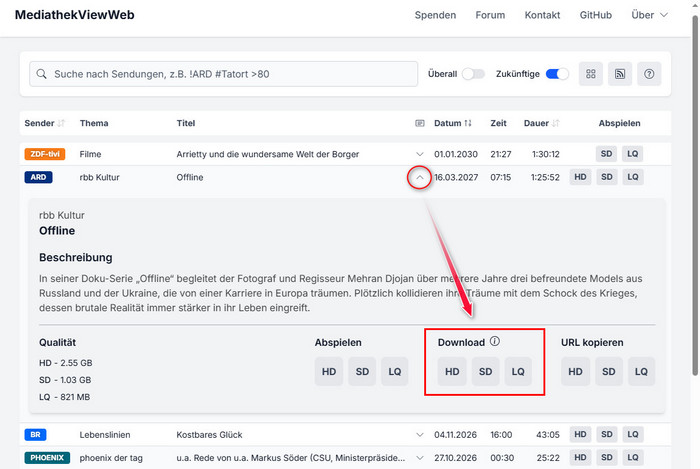Open the grid view icon button

click(x=591, y=74)
